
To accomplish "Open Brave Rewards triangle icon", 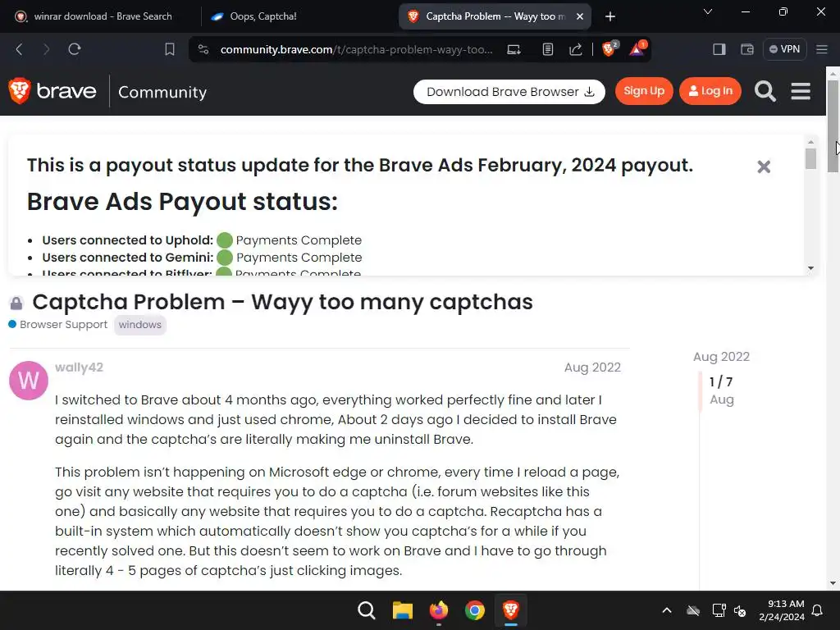I will pyautogui.click(x=637, y=48).
